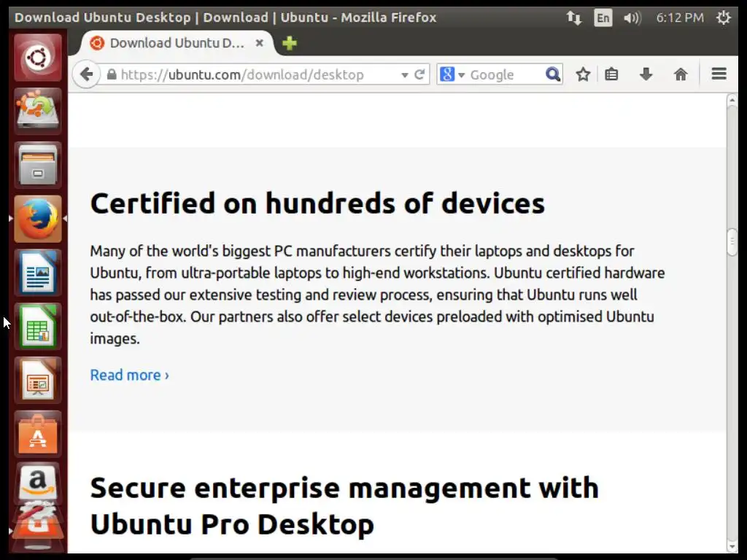
Task: Click the search magnifier icon
Action: (553, 74)
